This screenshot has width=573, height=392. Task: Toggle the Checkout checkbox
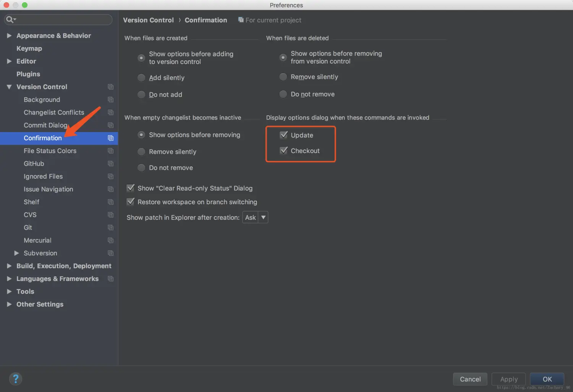(x=283, y=150)
